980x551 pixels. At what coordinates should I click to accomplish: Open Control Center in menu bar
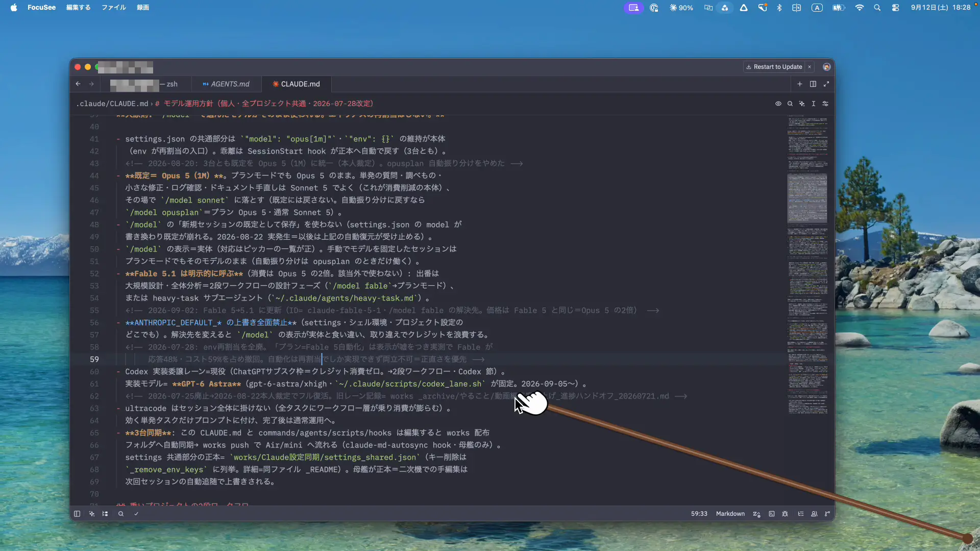[x=895, y=8]
